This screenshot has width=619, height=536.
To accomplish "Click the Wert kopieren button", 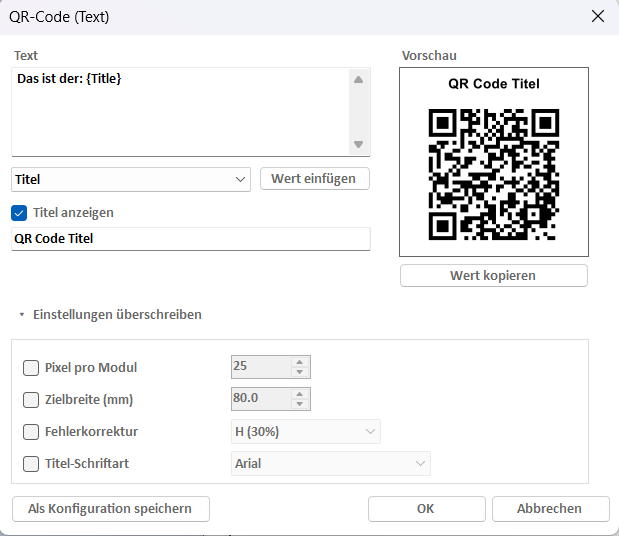I will point(493,275).
